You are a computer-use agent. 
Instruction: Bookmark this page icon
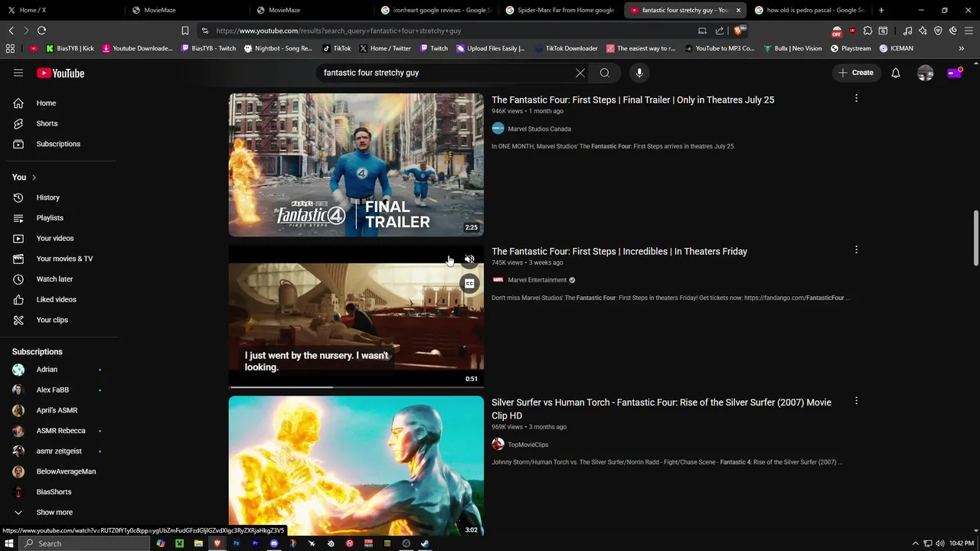[x=185, y=31]
